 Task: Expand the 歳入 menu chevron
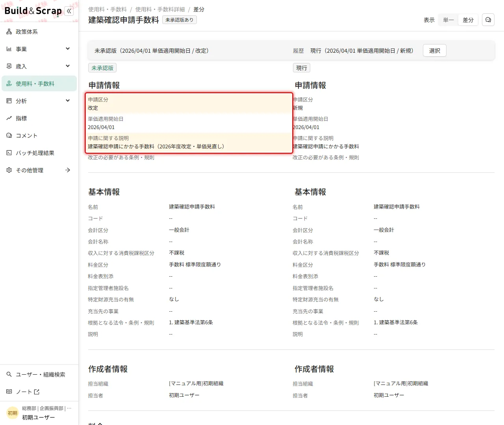(x=68, y=66)
